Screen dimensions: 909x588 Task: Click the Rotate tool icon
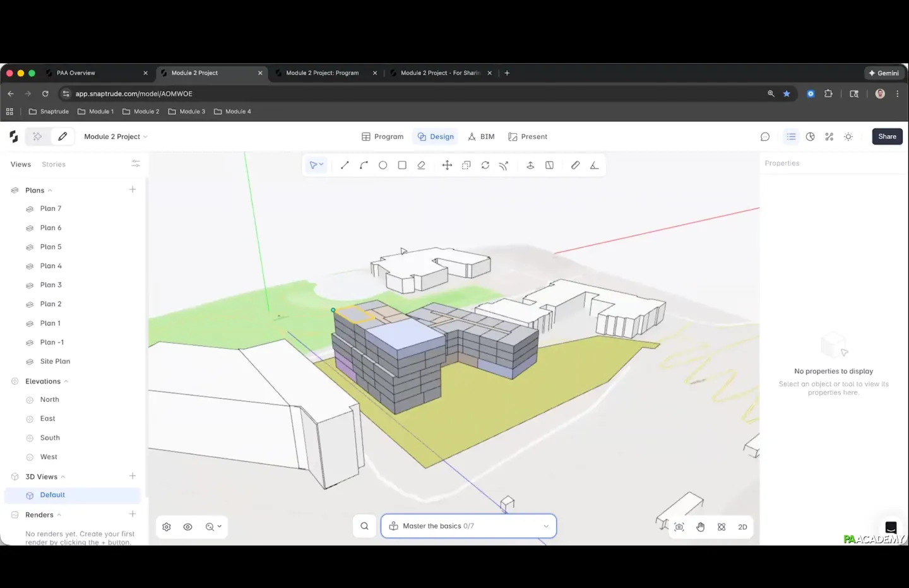[x=485, y=165]
